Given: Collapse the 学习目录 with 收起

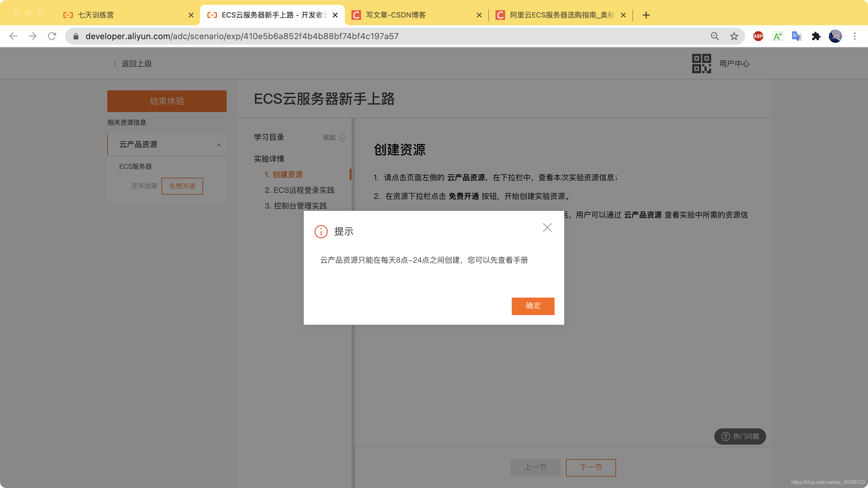Looking at the screenshot, I should point(334,137).
